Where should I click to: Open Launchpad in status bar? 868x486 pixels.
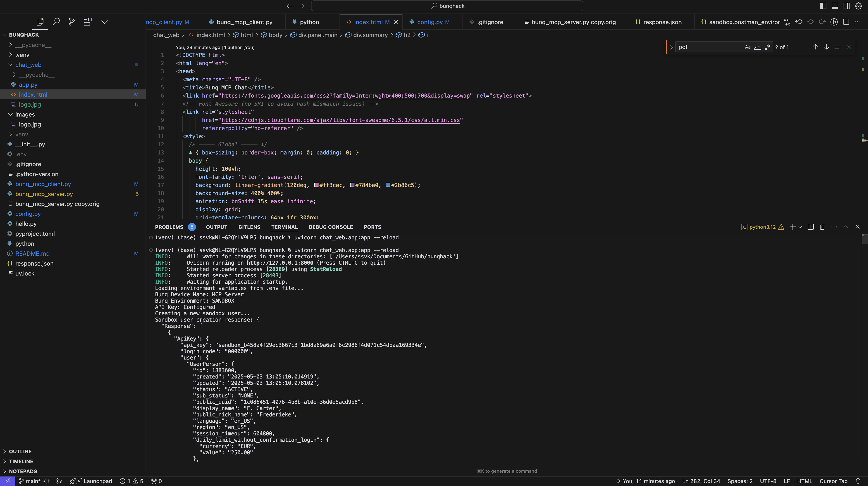(91, 481)
